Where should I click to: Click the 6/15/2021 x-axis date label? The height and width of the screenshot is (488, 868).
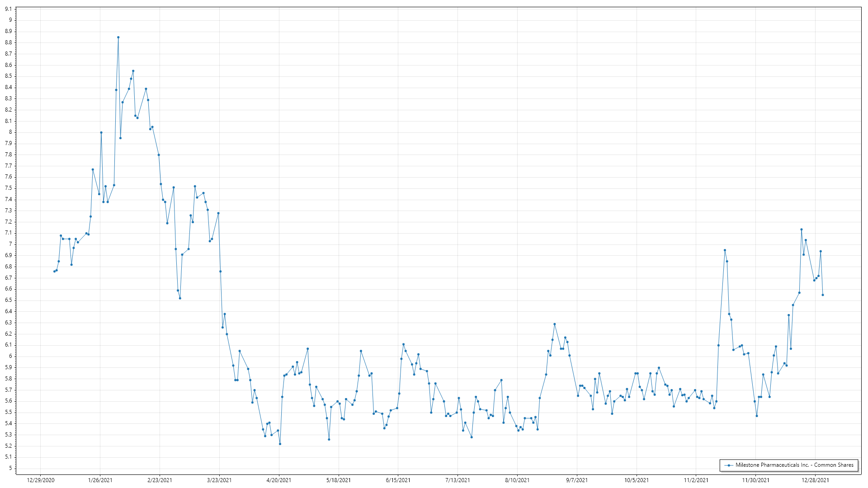(398, 480)
